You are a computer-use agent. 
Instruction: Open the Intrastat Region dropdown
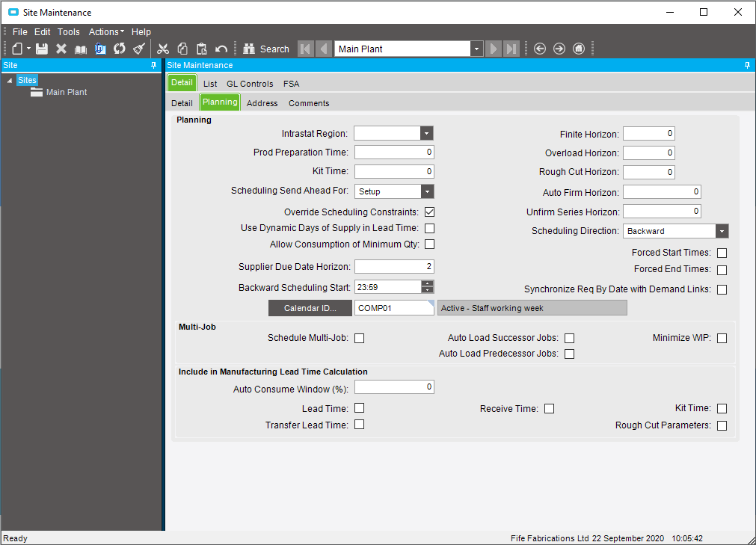click(427, 134)
